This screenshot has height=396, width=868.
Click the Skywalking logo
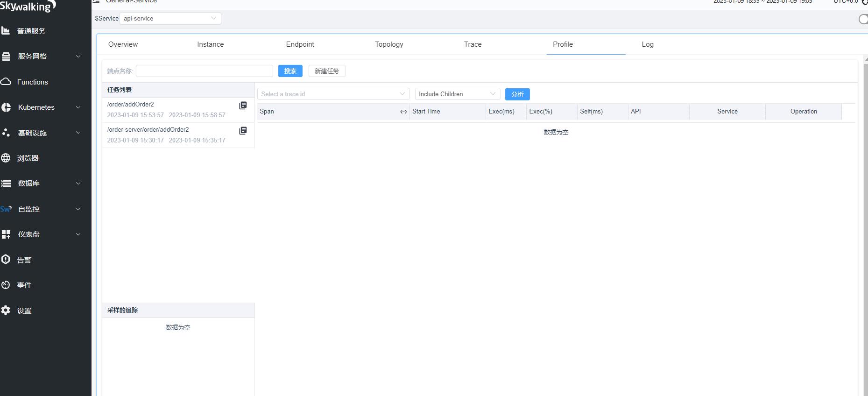(28, 6)
